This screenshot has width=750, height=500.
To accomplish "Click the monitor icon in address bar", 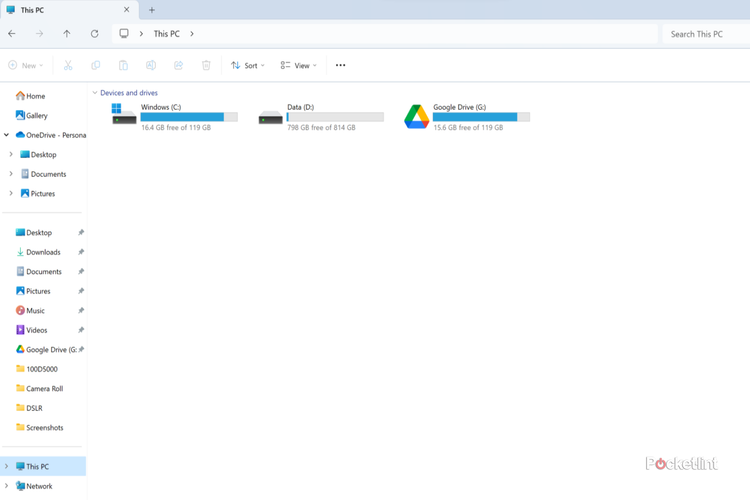I will pyautogui.click(x=124, y=33).
